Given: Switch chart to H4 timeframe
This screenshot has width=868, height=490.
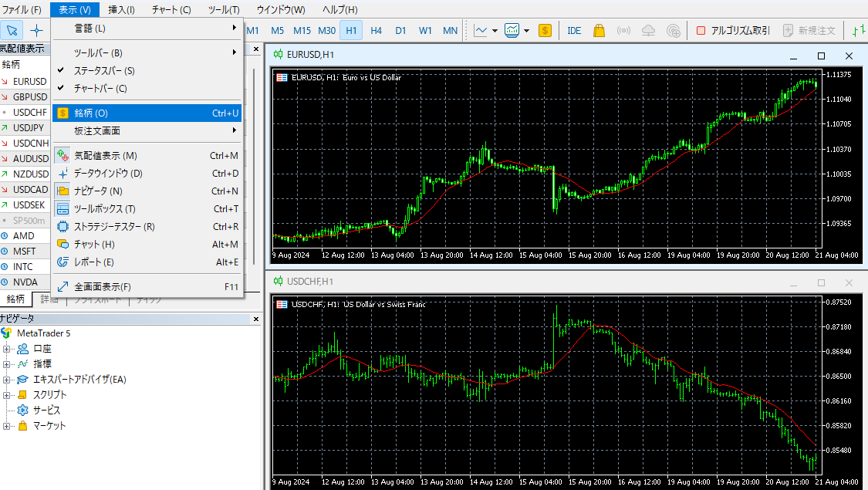Looking at the screenshot, I should pos(376,31).
